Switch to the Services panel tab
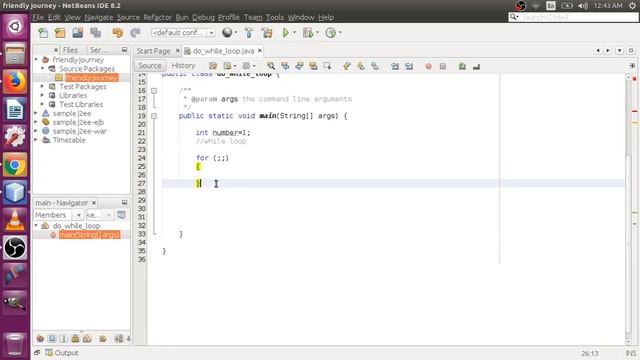Image resolution: width=640 pixels, height=360 pixels. click(99, 50)
